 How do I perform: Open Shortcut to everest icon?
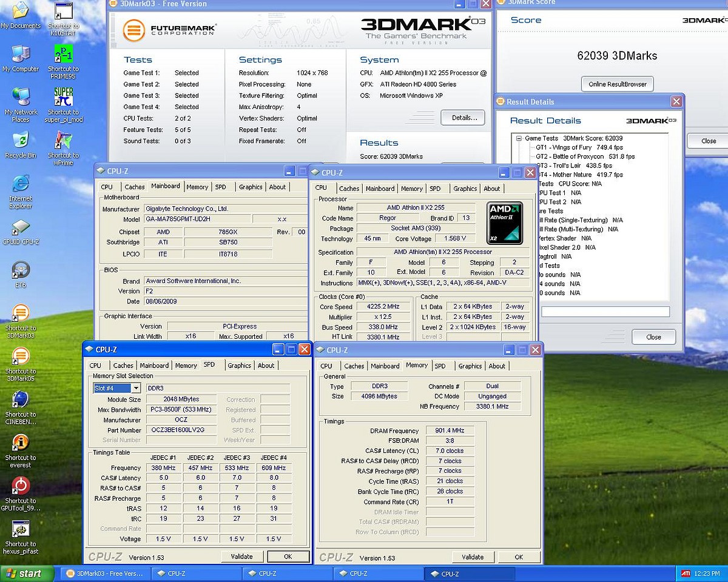tap(20, 450)
